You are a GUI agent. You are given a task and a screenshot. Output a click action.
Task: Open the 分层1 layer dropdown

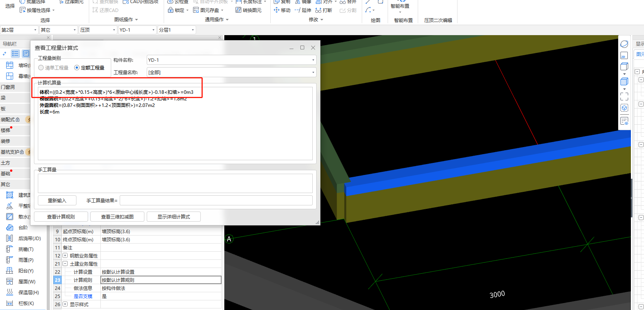pos(177,30)
